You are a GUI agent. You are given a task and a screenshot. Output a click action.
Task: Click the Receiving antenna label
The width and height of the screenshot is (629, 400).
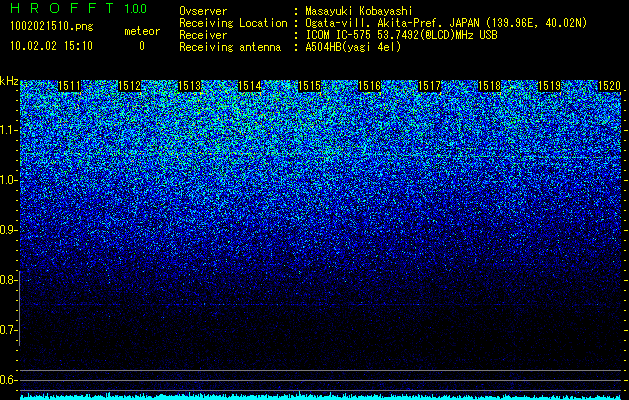click(230, 47)
